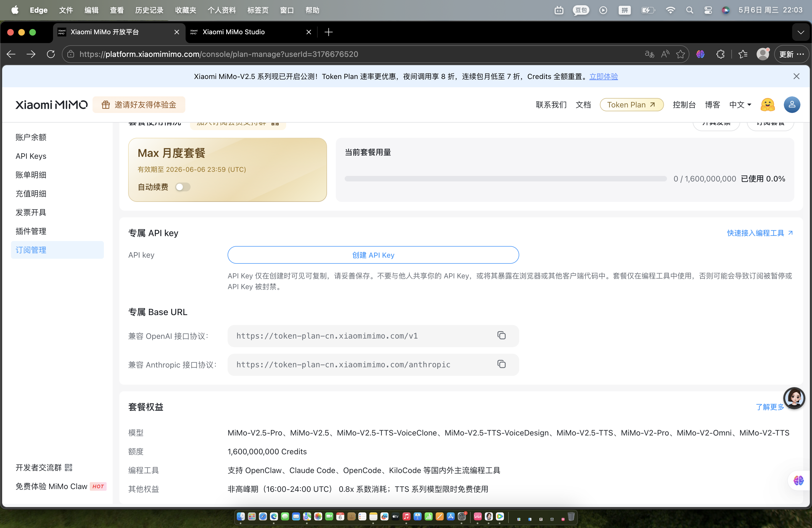Open the browser extensions puzzle icon
Image resolution: width=812 pixels, height=528 pixels.
tap(720, 54)
